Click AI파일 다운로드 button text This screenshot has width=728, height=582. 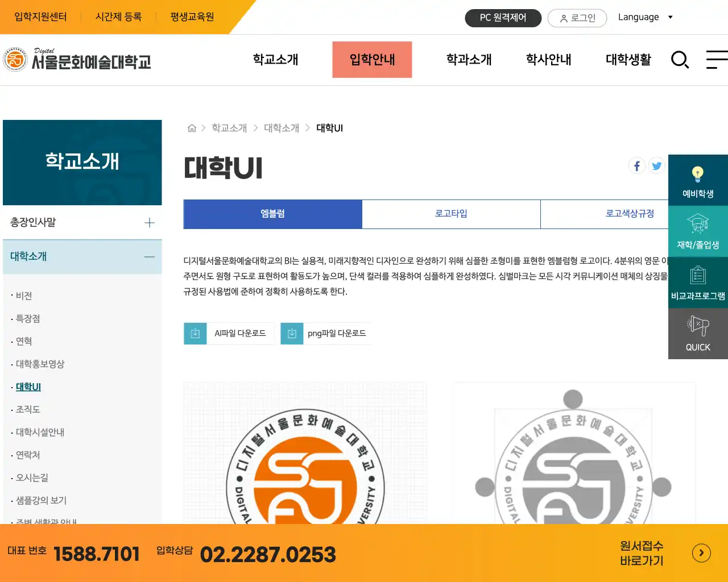(240, 334)
